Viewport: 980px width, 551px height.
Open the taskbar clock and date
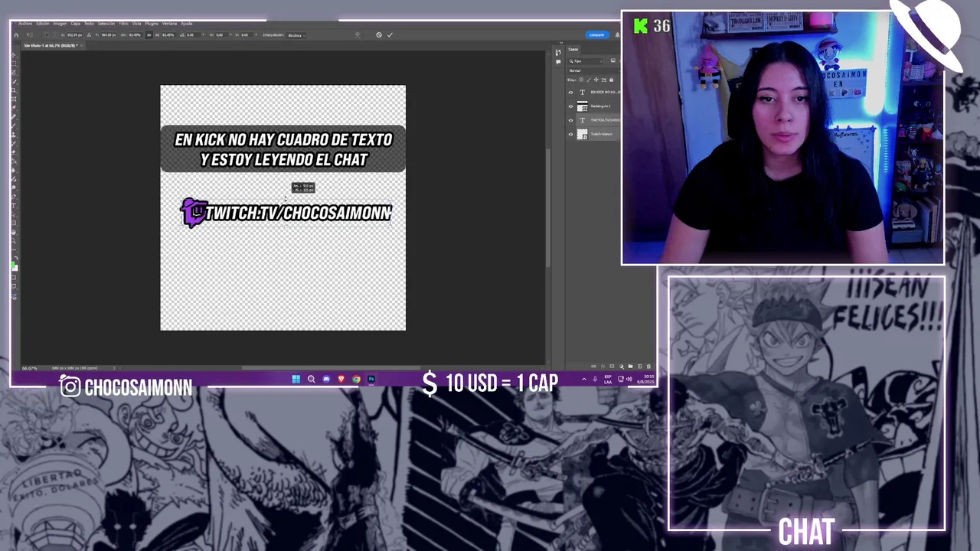coord(645,379)
